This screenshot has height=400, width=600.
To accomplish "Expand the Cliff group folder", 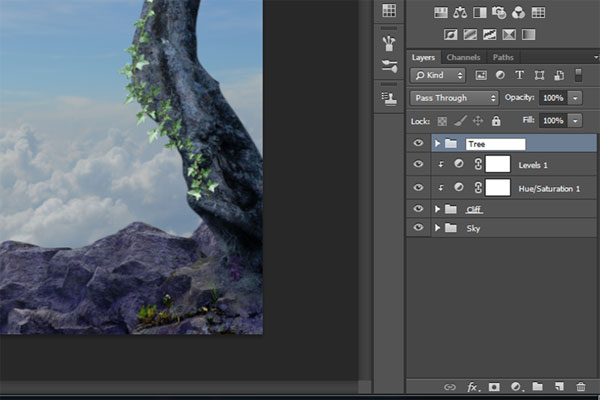I will 436,209.
